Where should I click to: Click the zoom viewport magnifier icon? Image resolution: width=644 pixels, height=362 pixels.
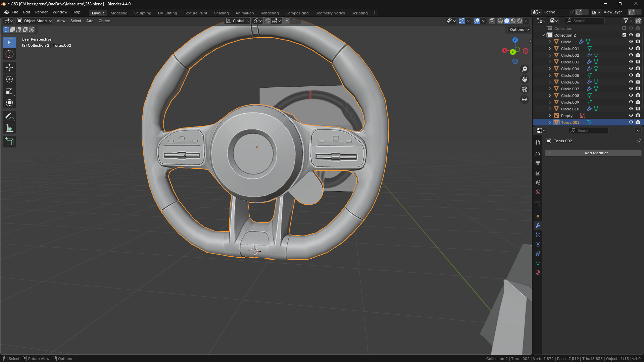[525, 69]
